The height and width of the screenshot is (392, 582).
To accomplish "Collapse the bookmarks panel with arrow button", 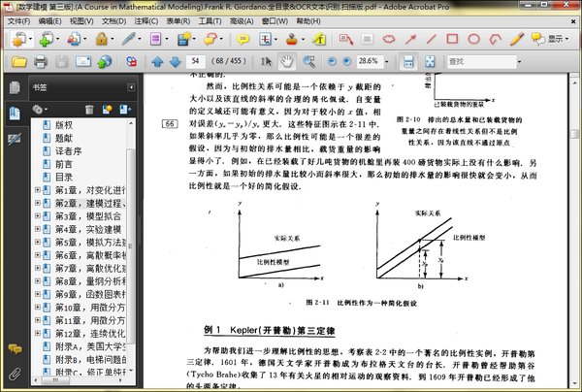I will coord(131,87).
